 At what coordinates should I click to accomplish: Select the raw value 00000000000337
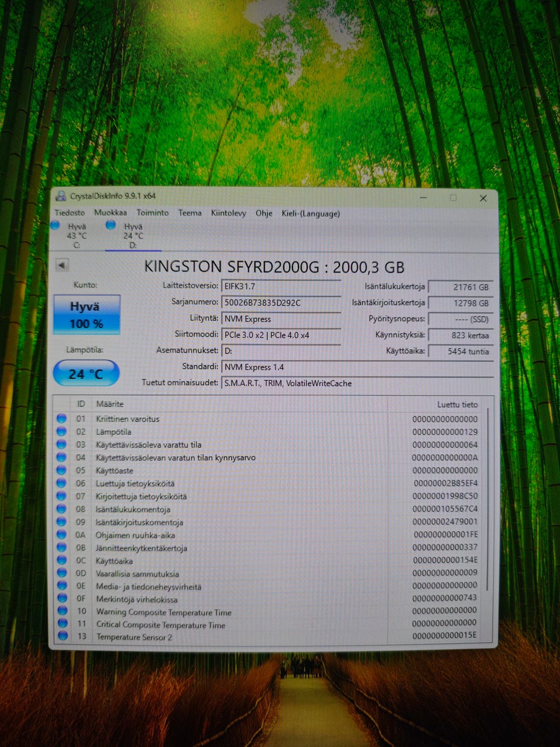445,547
